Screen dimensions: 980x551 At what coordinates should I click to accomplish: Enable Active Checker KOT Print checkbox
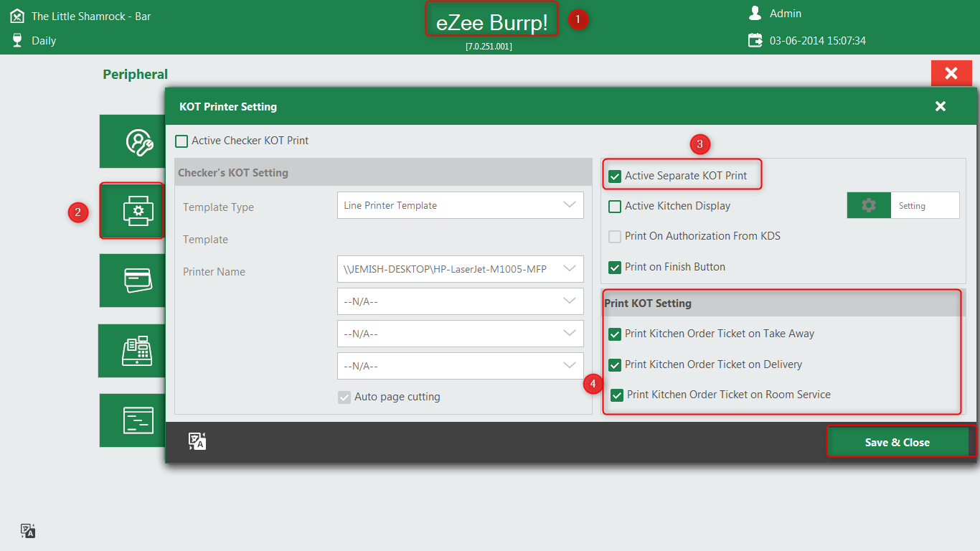coord(182,141)
